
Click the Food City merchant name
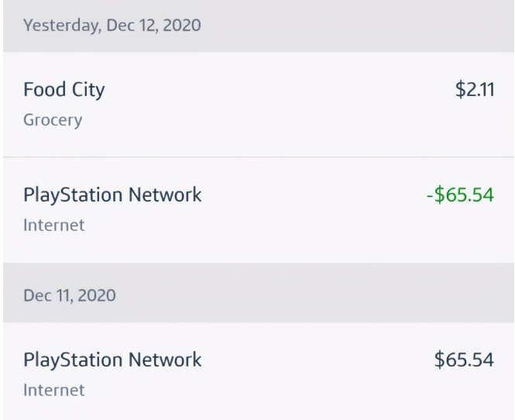[64, 90]
